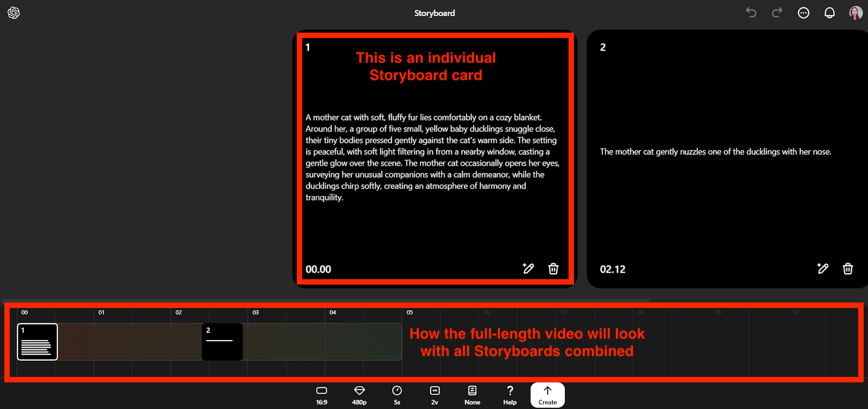Screen dimensions: 868x409
Task: Redo the last storyboard change
Action: 777,12
